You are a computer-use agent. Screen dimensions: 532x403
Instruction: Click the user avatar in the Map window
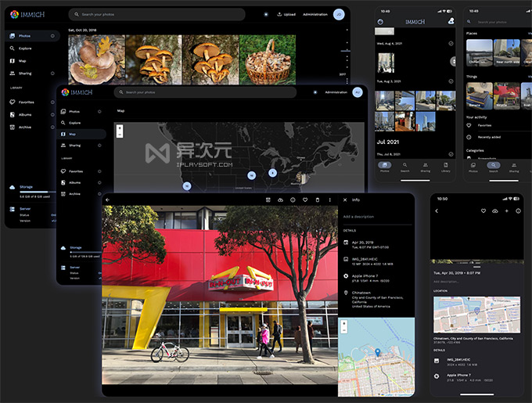pos(358,92)
